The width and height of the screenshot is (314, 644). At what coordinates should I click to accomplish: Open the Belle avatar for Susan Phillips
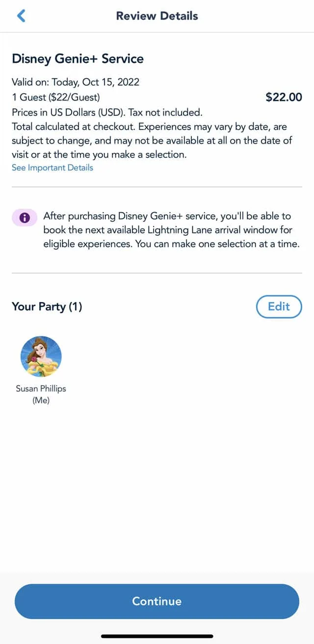click(41, 356)
